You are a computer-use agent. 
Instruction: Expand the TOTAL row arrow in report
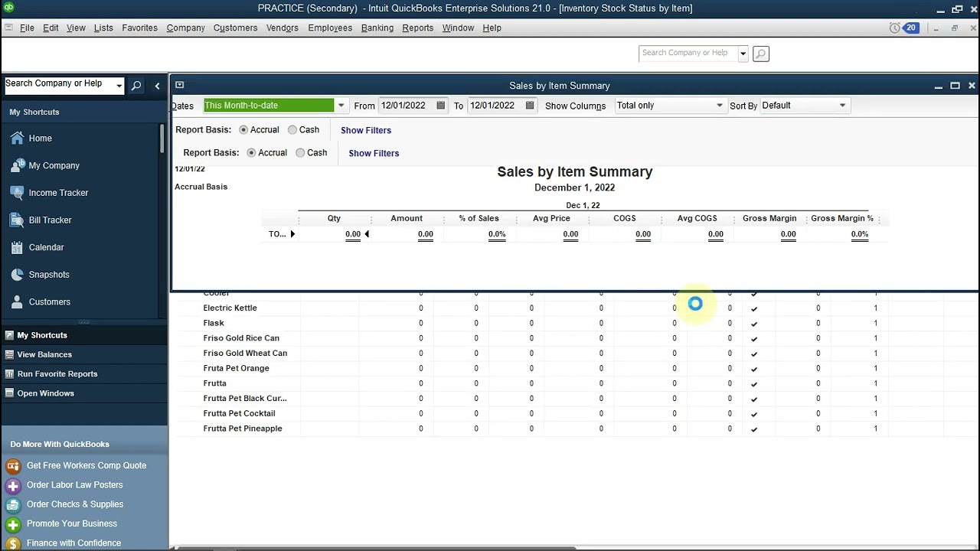pos(292,234)
